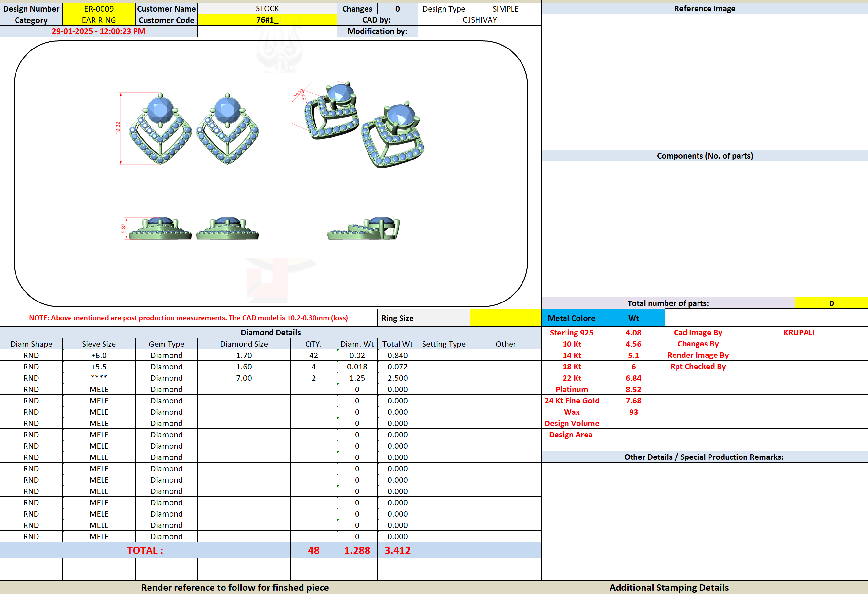Click the 10 Kt weight 4.56
The width and height of the screenshot is (868, 594).
coord(633,344)
